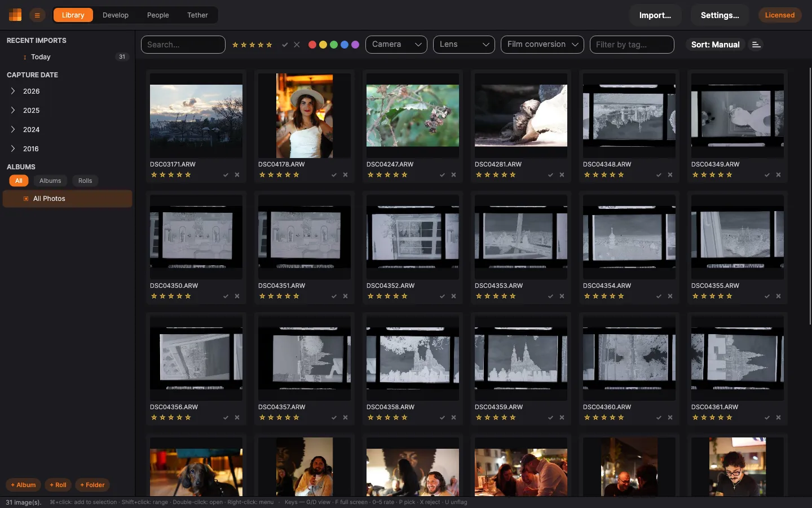Toggle pick on DSC04358.ARW
This screenshot has height=508, width=812.
click(x=442, y=418)
